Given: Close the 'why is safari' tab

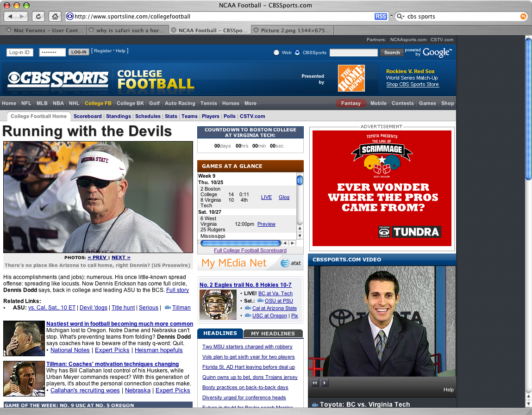Looking at the screenshot, I should pos(91,30).
